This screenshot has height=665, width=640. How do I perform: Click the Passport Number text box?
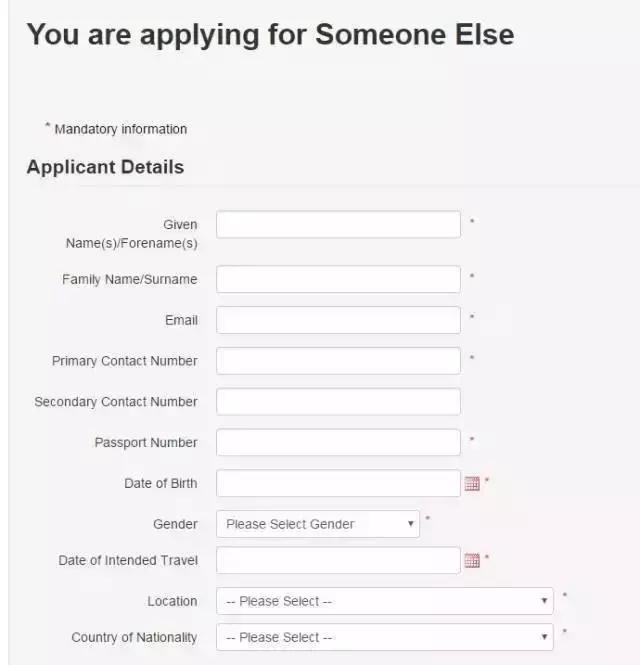338,443
